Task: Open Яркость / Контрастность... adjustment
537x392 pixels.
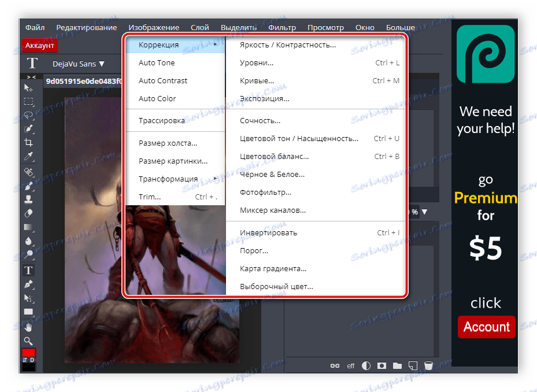Action: [x=316, y=45]
